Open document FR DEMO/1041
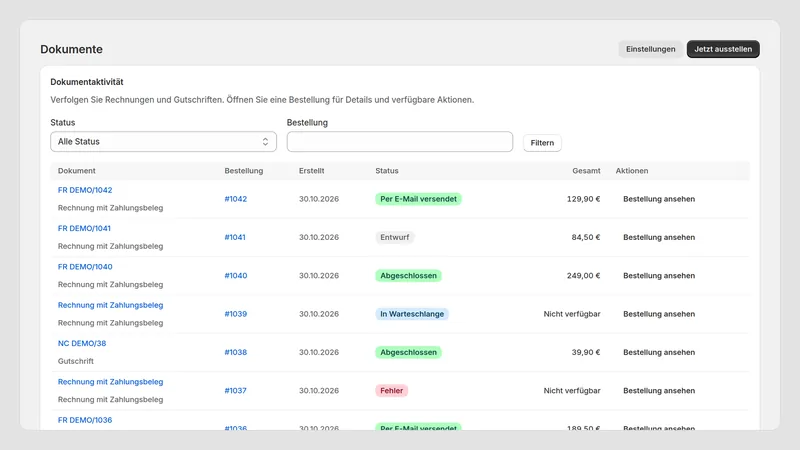 pos(84,228)
